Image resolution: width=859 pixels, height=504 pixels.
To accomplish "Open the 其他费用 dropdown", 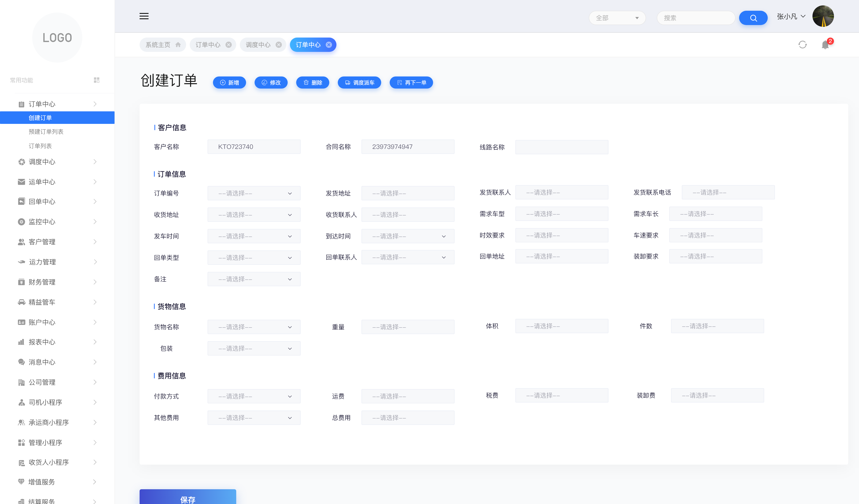I will click(254, 418).
